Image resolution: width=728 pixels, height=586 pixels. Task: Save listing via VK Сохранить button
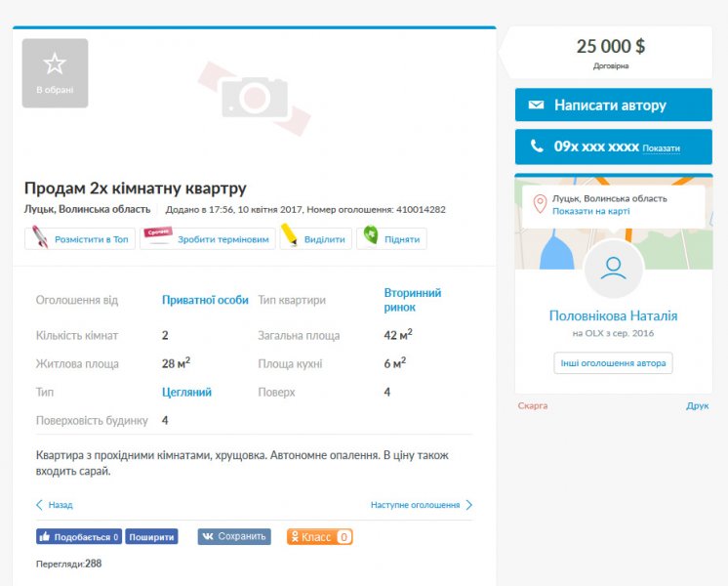pos(234,536)
